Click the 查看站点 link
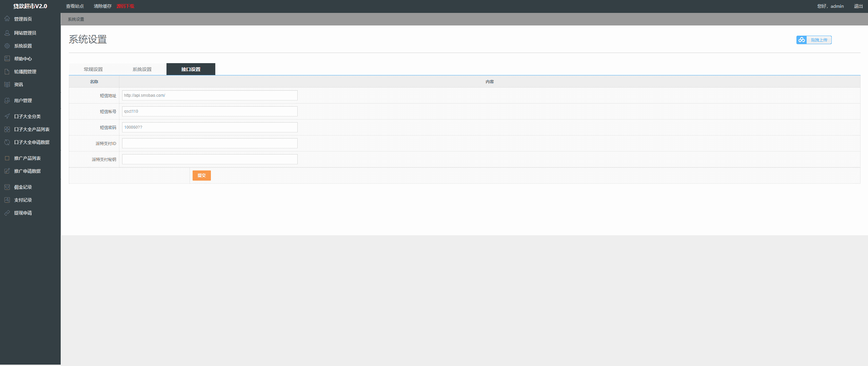Screen dimensions: 868x366 (x=75, y=6)
